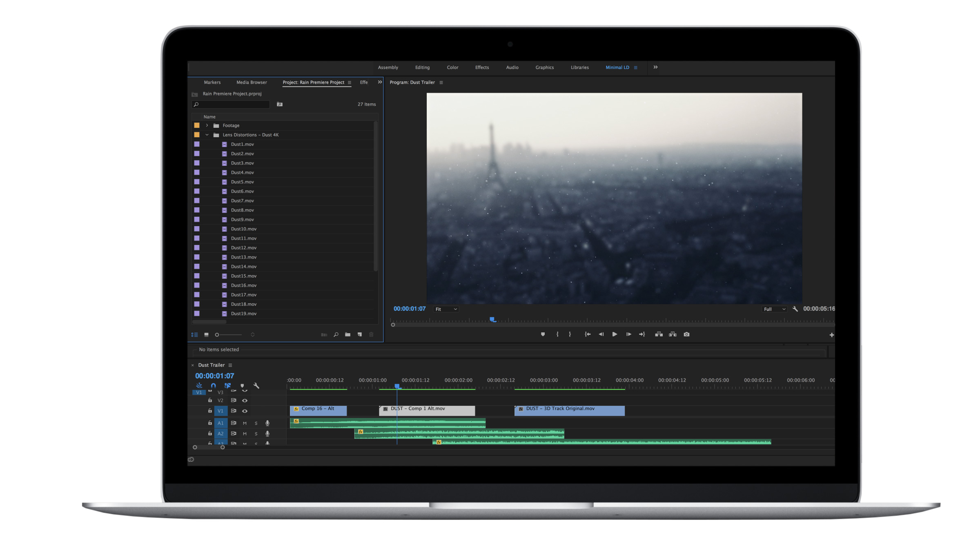Toggle the timeline Snap magnet icon

(x=213, y=385)
